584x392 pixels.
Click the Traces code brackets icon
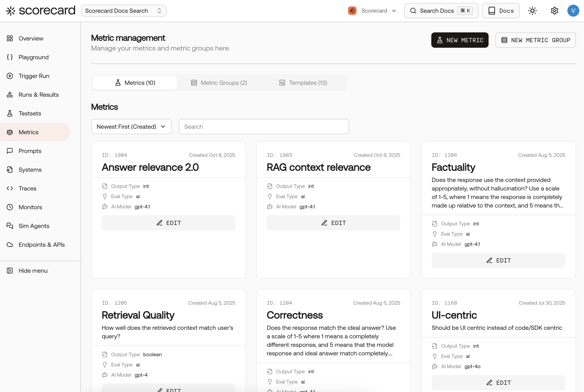click(x=10, y=188)
